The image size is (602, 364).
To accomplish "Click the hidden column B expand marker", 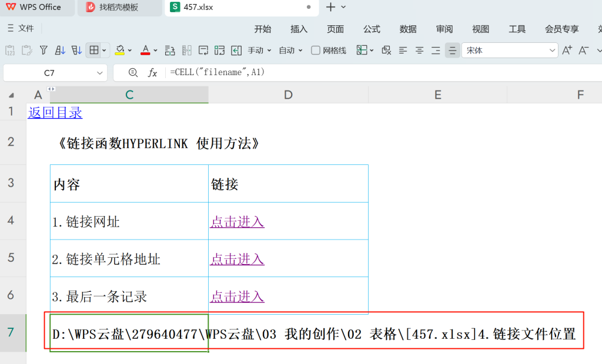I will coord(51,89).
